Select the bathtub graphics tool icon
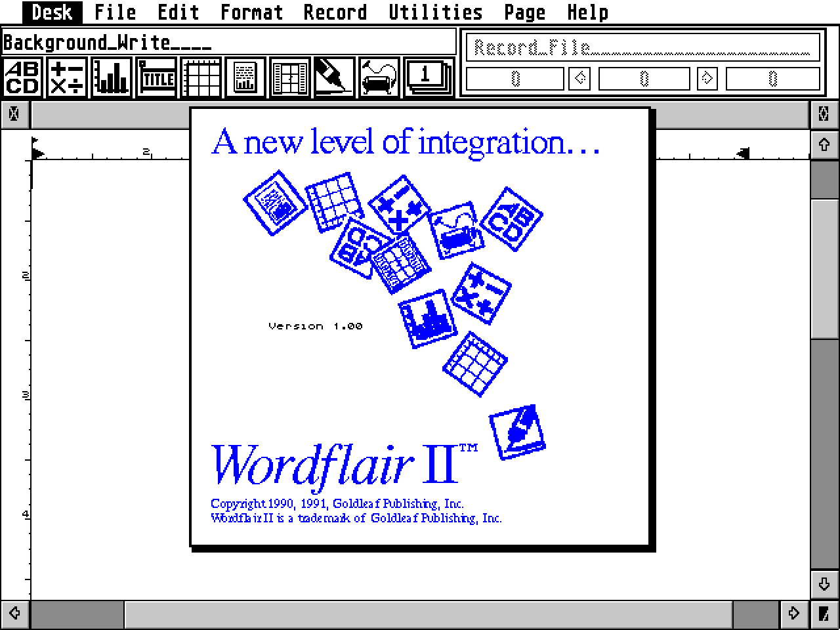This screenshot has width=840, height=630. point(379,77)
